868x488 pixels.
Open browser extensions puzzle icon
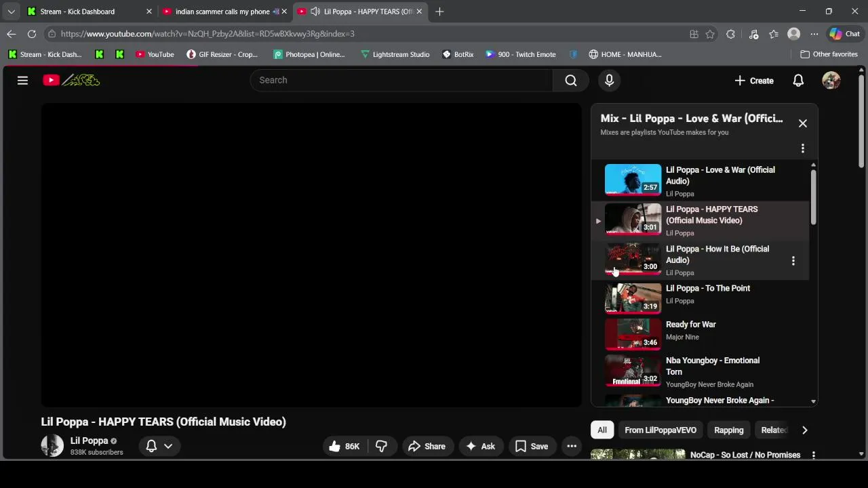[730, 34]
